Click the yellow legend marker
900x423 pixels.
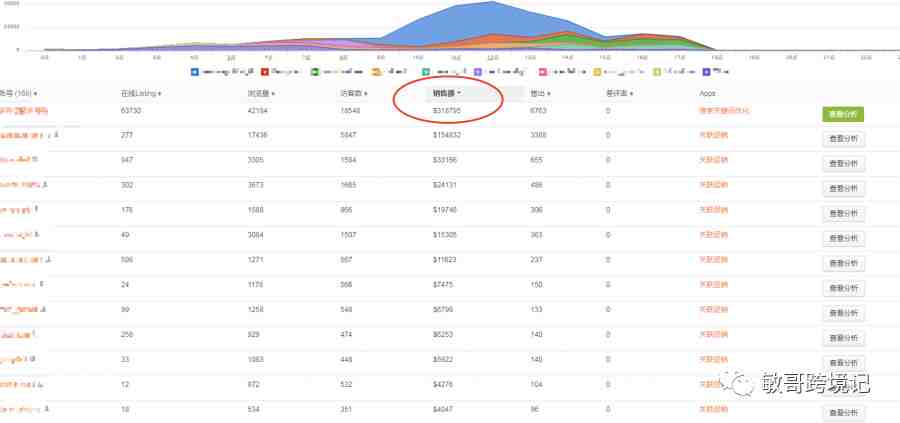click(x=597, y=72)
